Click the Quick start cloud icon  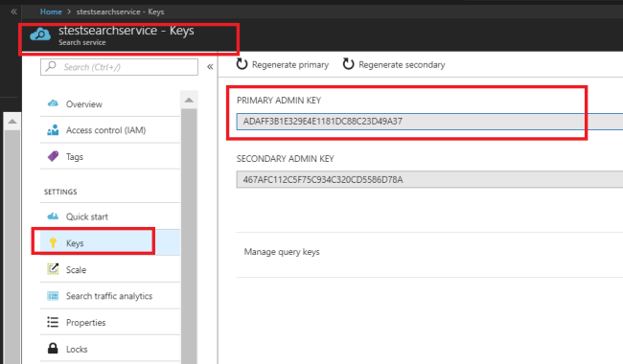(x=53, y=216)
